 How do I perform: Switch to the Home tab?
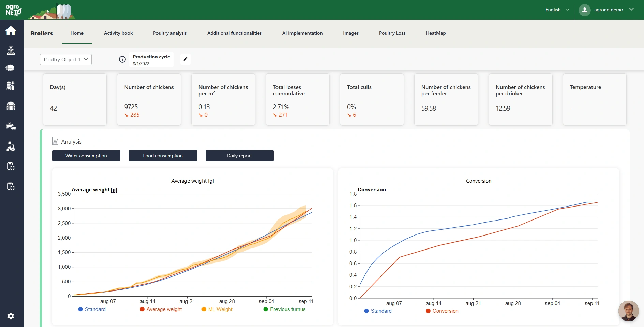[77, 33]
